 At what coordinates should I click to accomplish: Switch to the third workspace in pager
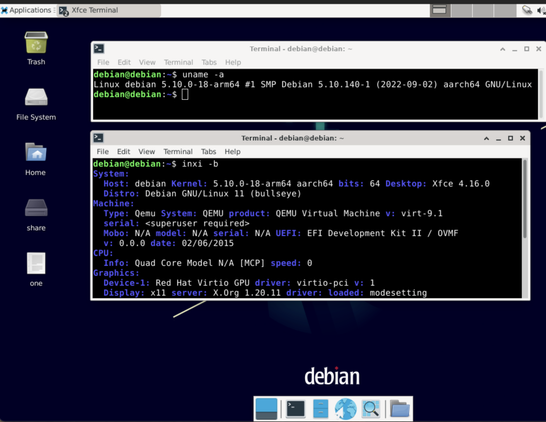483,10
